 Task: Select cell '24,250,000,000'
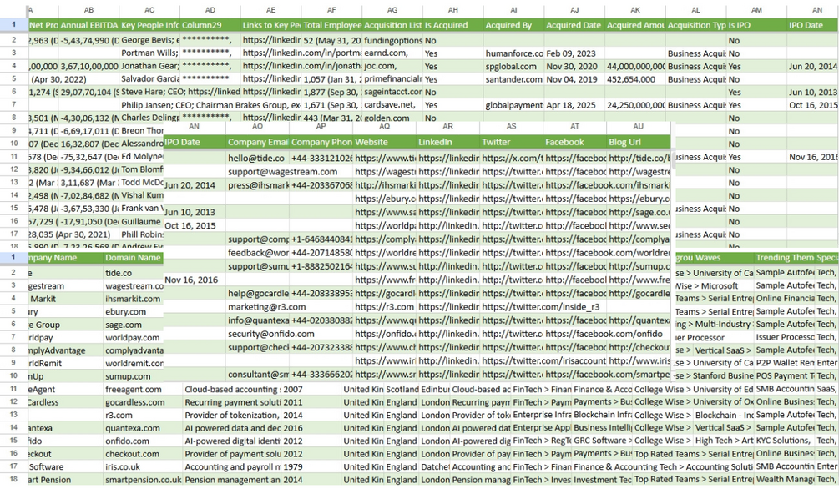tap(635, 105)
